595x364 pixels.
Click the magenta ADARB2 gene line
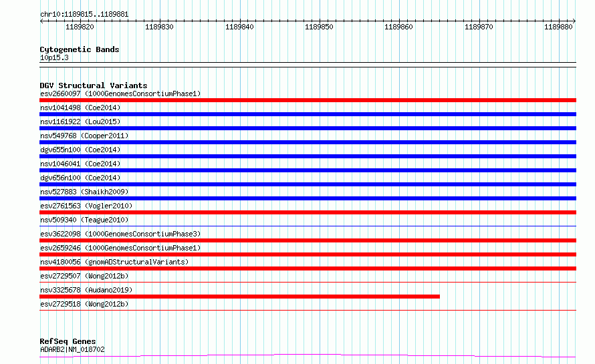308,355
